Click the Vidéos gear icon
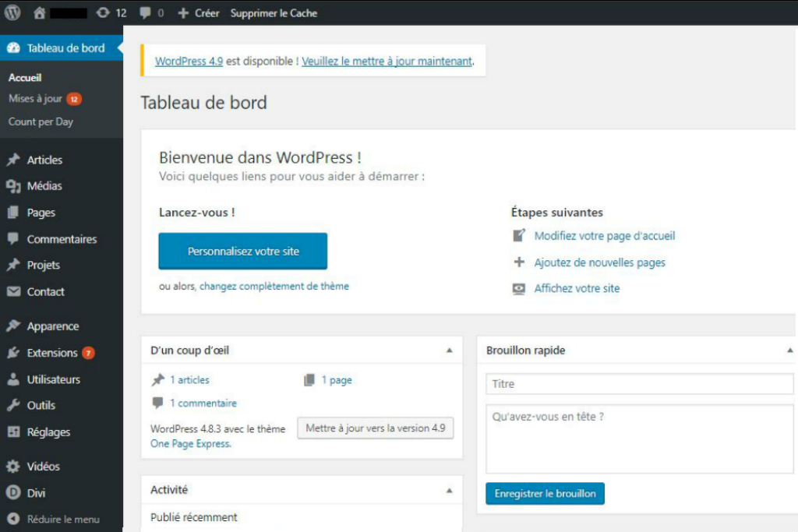Screen dimensions: 798x532 pyautogui.click(x=13, y=467)
